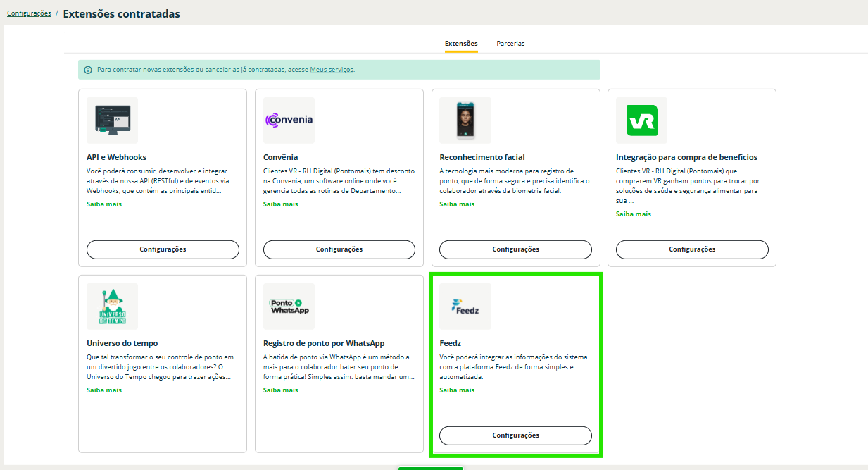The image size is (868, 470).
Task: Click the facial recognition phone image
Action: 465,120
